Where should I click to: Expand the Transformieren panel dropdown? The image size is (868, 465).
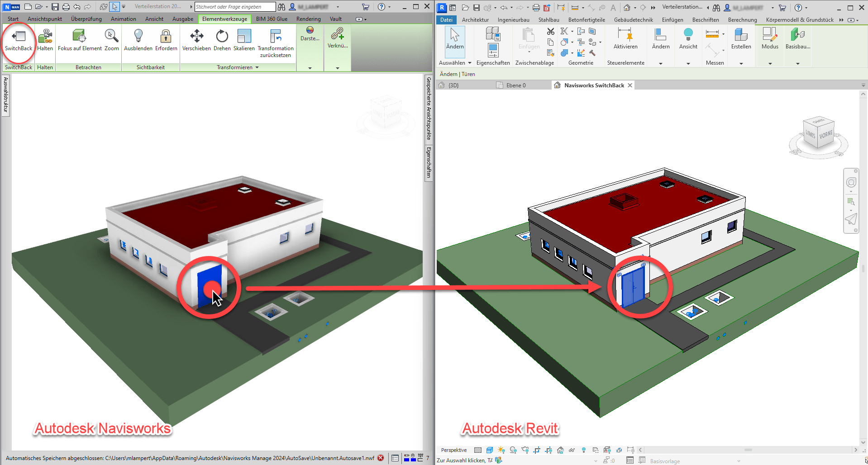click(257, 67)
